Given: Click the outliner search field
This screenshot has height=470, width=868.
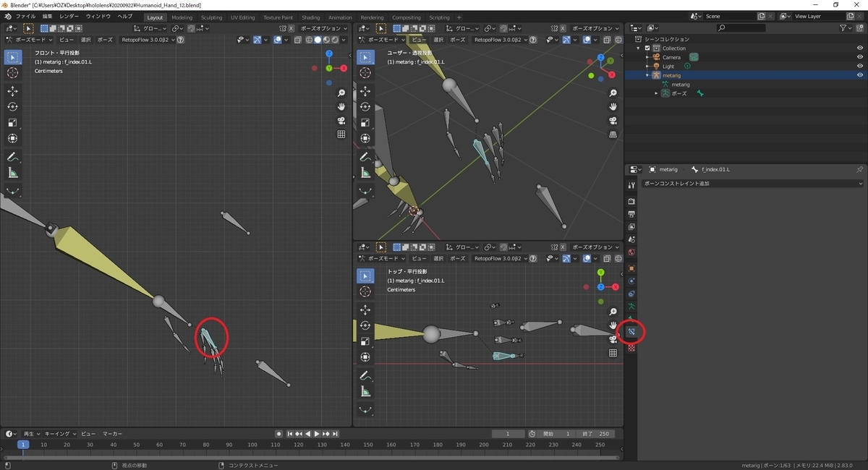Looking at the screenshot, I should tap(741, 27).
